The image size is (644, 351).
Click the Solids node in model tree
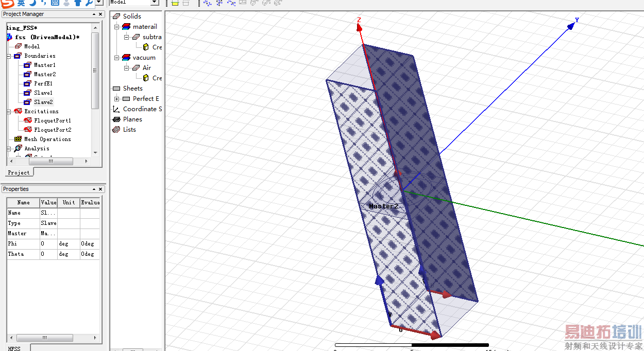(x=132, y=16)
